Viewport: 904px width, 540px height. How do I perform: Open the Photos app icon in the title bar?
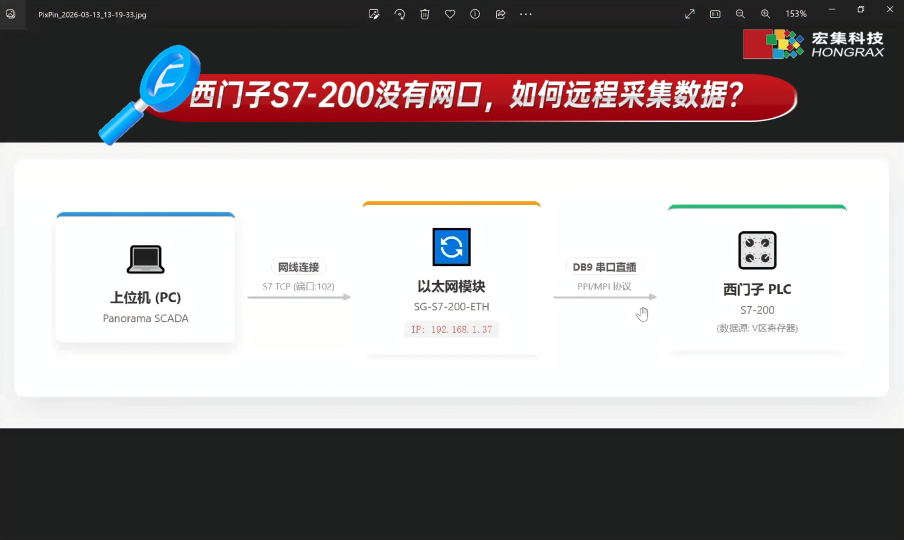click(10, 14)
